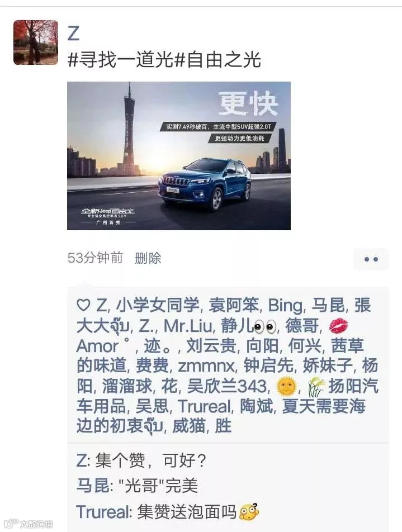Viewport: 402px width, 532px height.
Task: Tap the confused emoji in Trureal's comment
Action: [x=249, y=512]
